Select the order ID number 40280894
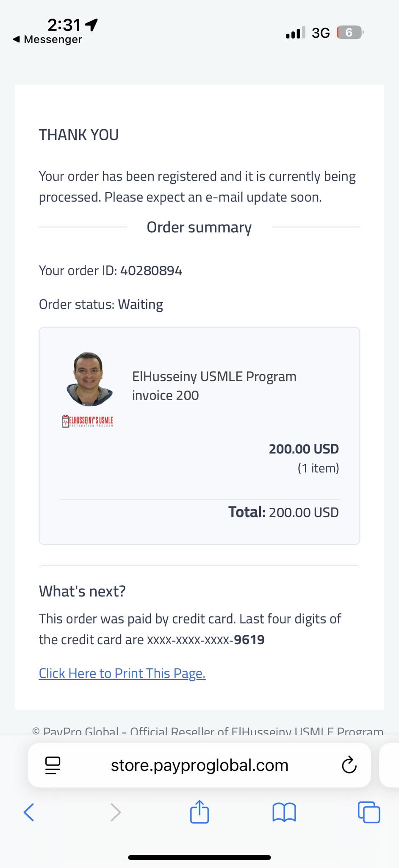Image resolution: width=399 pixels, height=868 pixels. (x=151, y=270)
